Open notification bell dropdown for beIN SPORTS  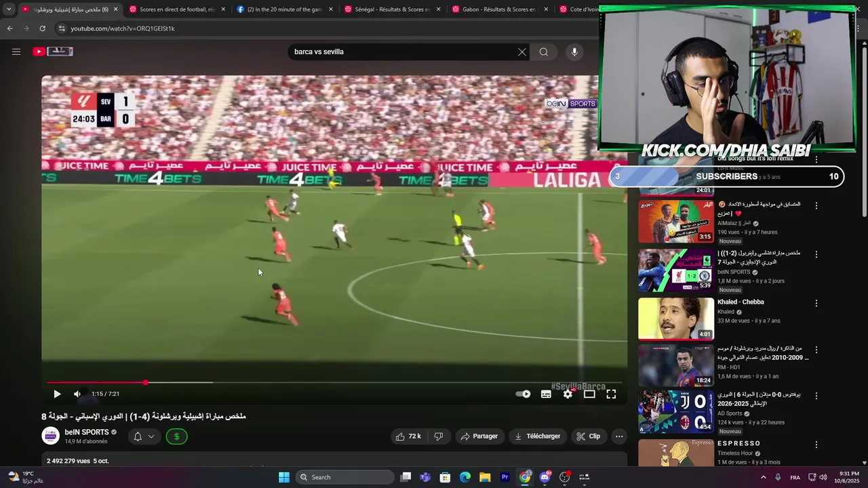[x=144, y=436]
